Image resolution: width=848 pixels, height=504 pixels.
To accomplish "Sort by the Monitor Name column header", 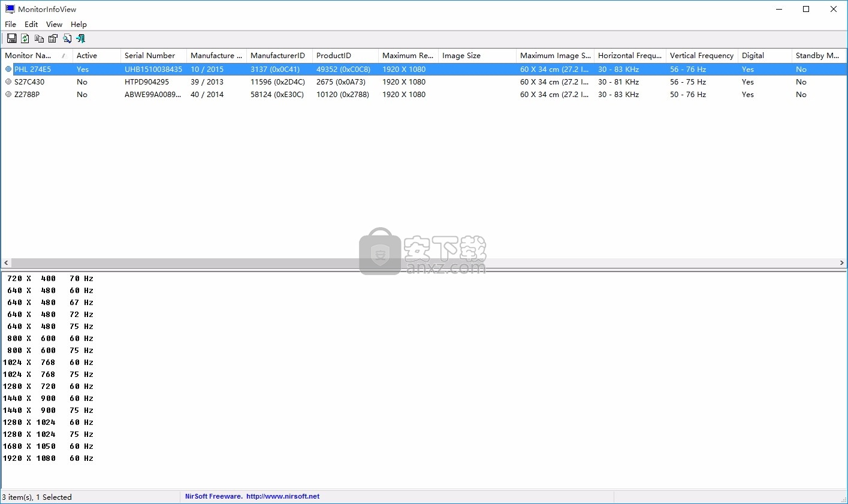I will (x=37, y=55).
